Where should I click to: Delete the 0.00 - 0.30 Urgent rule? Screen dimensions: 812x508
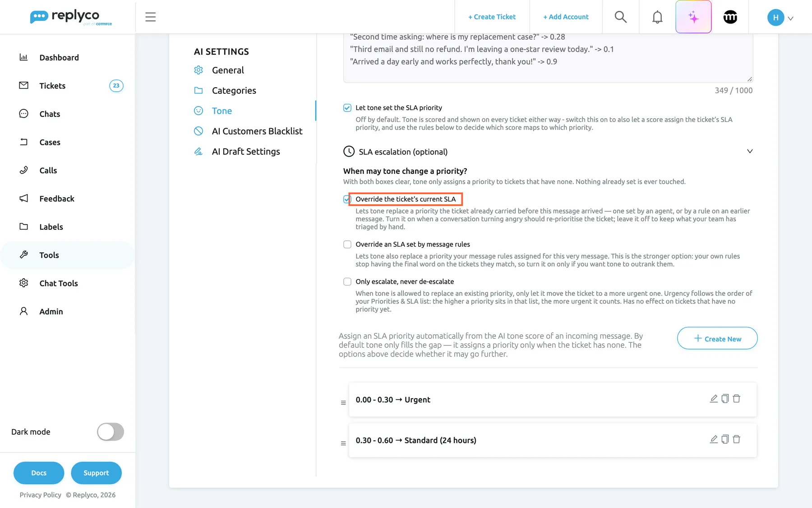point(737,399)
